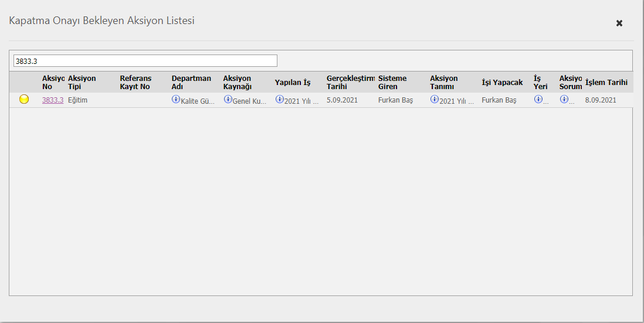Viewport: 644px width, 323px height.
Task: Sort by the Aksiyon Tipi column header
Action: click(x=82, y=82)
